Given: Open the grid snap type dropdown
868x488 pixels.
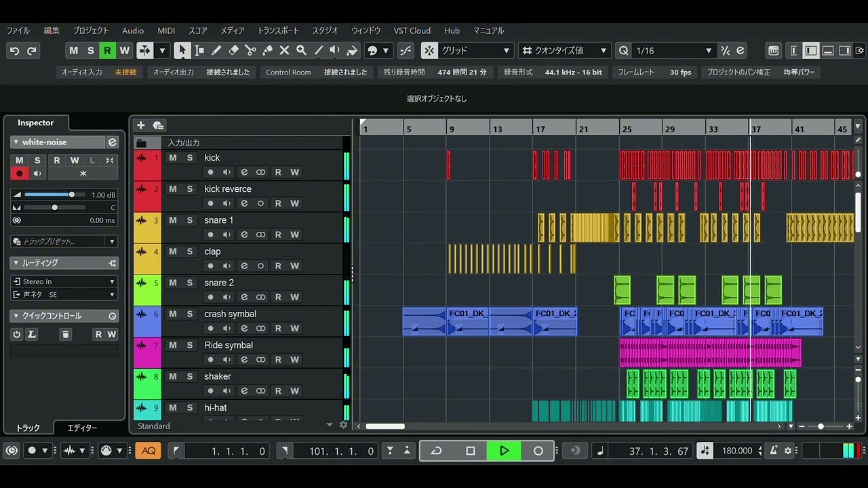Looking at the screenshot, I should [475, 51].
